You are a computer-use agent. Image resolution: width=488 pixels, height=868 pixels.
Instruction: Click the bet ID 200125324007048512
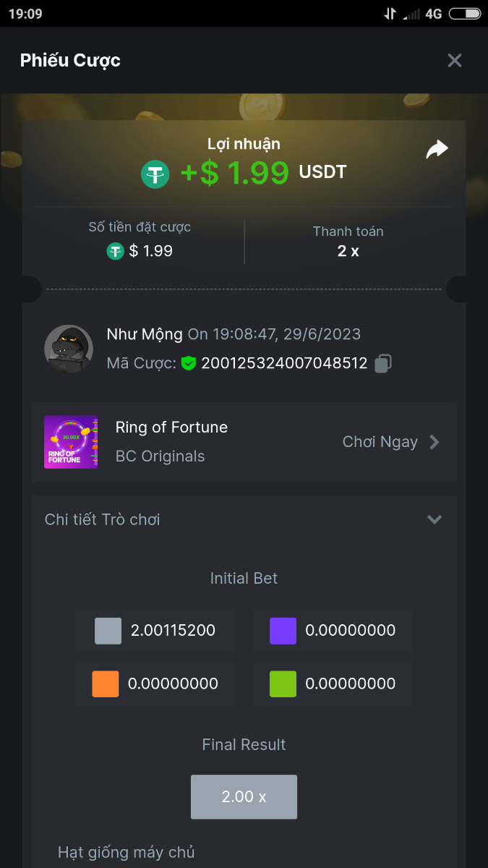point(284,363)
